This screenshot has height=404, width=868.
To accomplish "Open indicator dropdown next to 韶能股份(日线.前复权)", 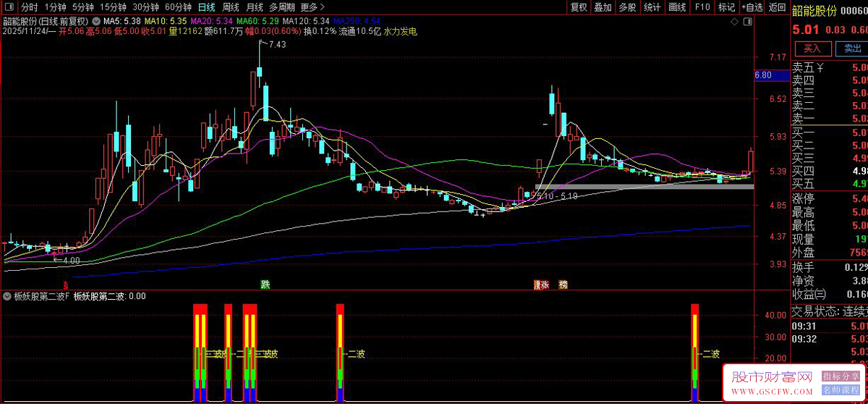I will click(97, 22).
